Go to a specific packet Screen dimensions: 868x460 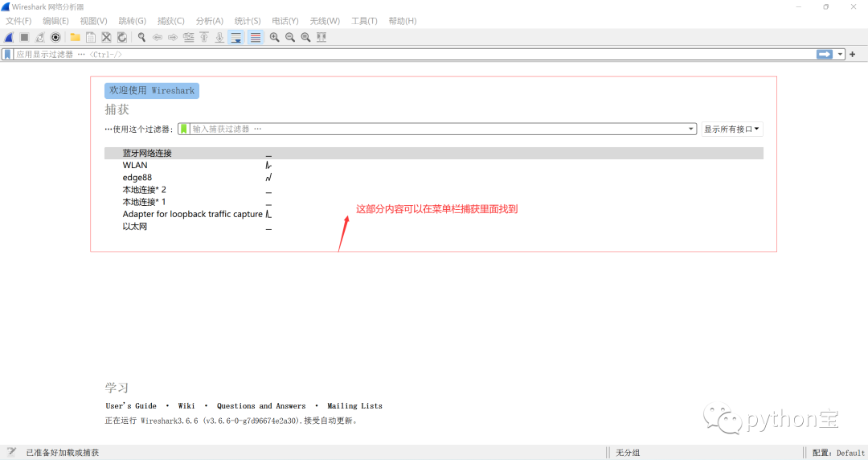point(189,37)
